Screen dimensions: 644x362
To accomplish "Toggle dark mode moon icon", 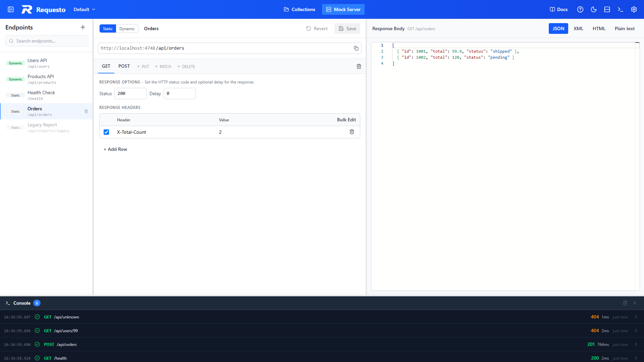I will tap(594, 9).
